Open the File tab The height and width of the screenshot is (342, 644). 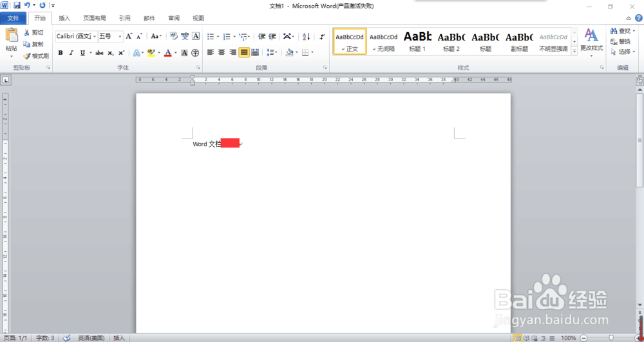click(x=14, y=18)
